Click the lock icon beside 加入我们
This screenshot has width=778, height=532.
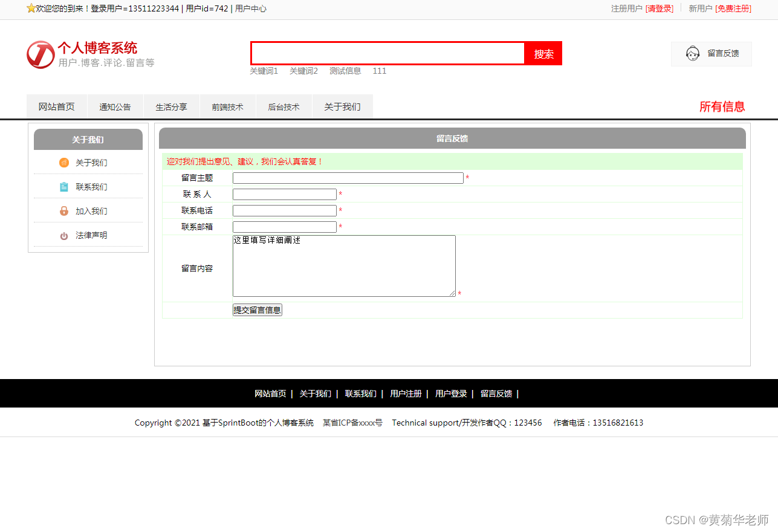click(64, 211)
